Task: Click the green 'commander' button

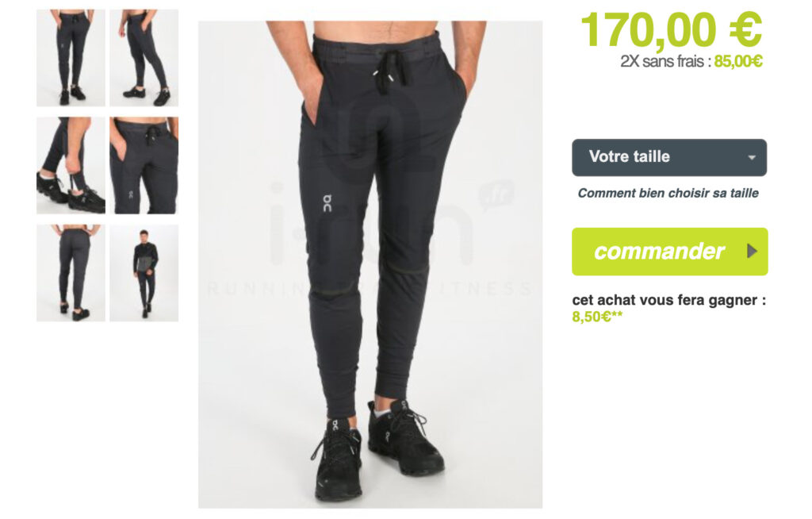Action: click(x=669, y=252)
